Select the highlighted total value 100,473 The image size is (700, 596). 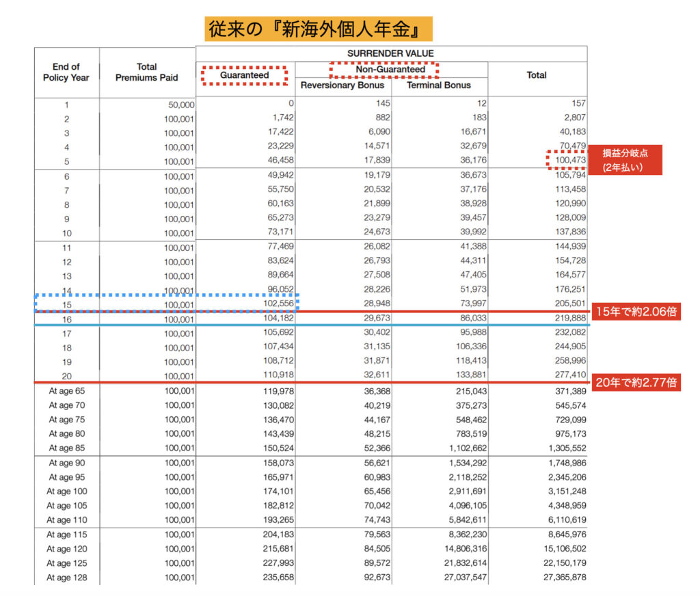[x=567, y=161]
